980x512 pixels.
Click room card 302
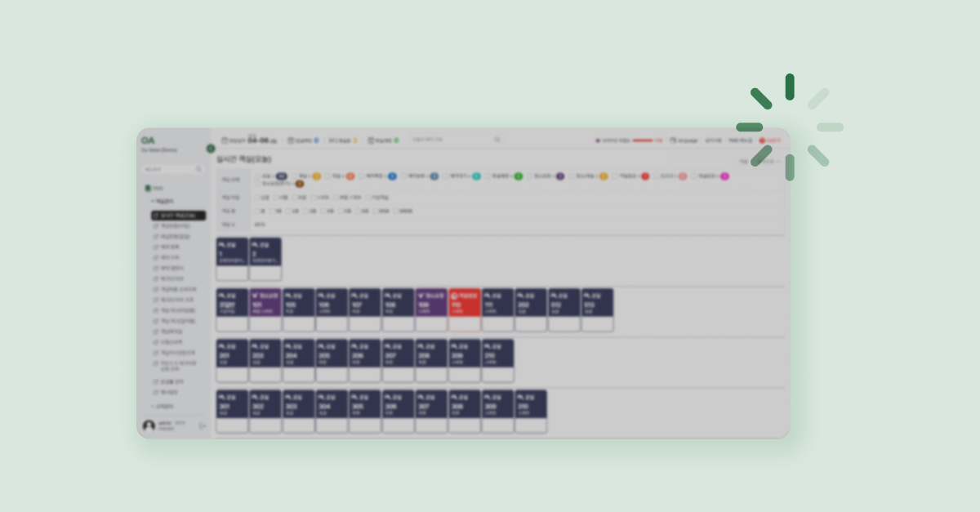(x=265, y=412)
